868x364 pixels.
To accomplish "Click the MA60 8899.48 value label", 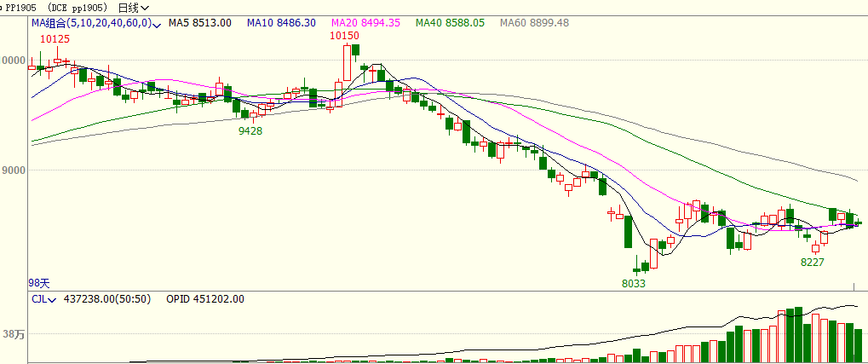I will [x=534, y=23].
